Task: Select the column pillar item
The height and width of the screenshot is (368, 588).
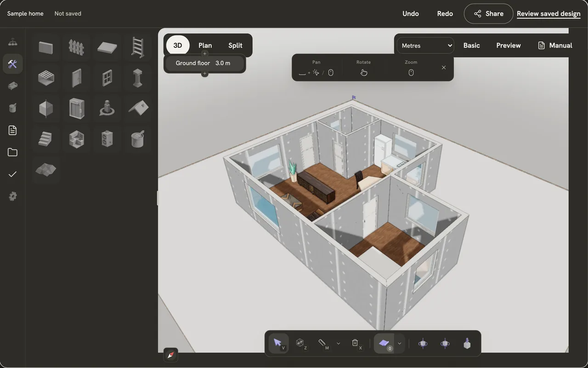Action: click(137, 78)
